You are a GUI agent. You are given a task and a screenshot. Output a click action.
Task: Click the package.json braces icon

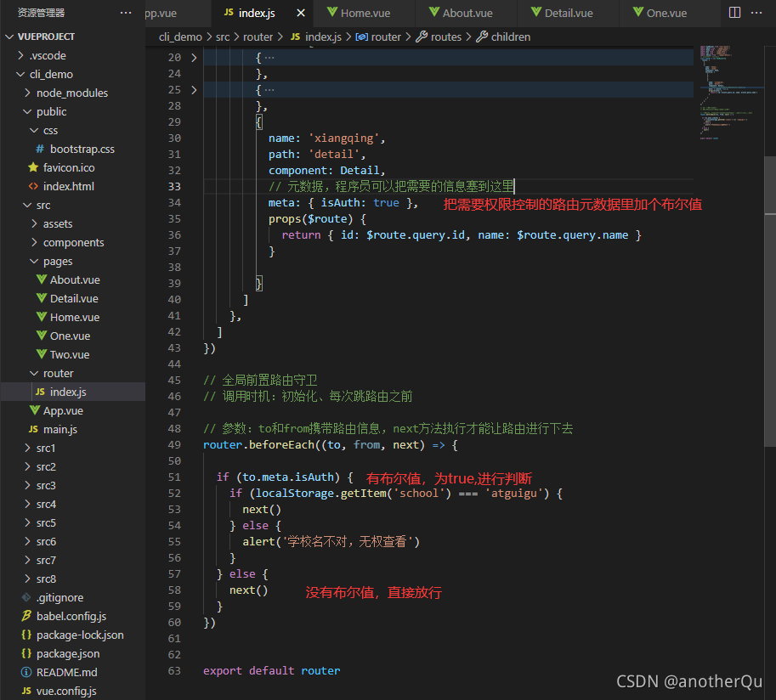(x=26, y=653)
